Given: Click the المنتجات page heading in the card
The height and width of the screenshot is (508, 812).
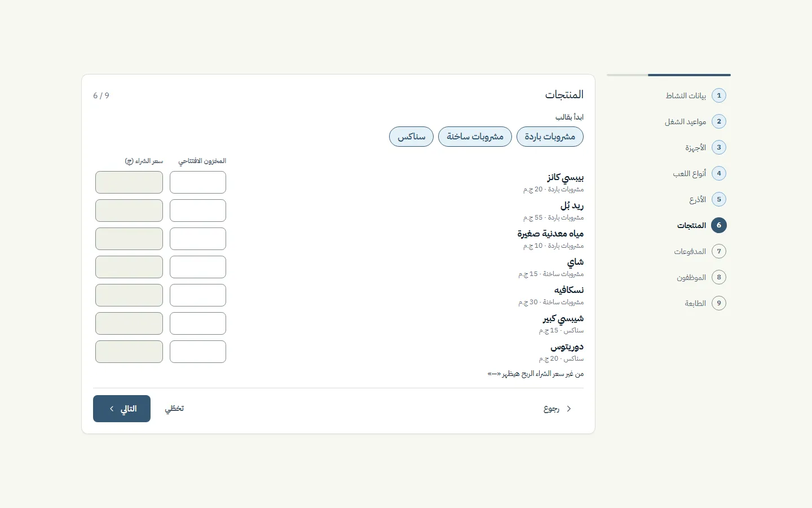Looking at the screenshot, I should 564,95.
